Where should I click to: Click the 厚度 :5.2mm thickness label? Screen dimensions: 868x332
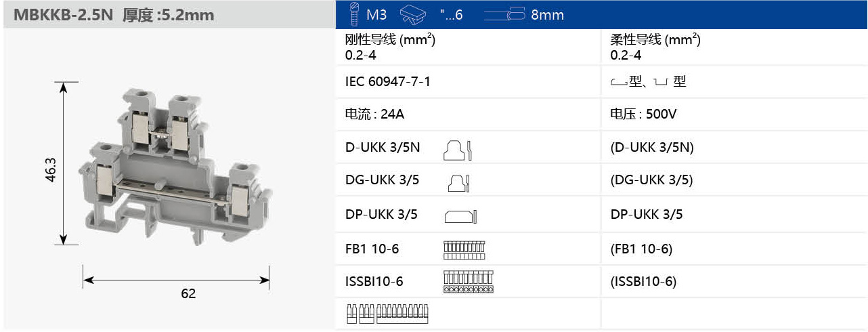coord(169,15)
